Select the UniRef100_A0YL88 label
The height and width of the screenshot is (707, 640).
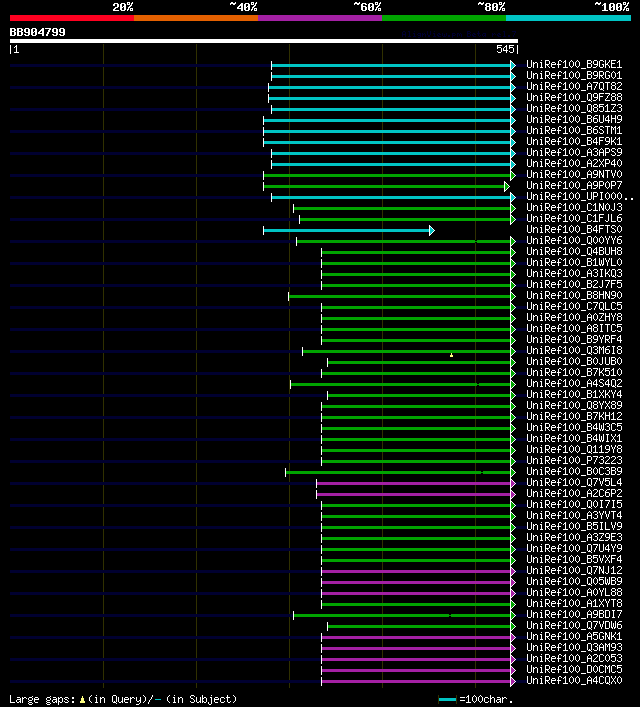[x=574, y=592]
